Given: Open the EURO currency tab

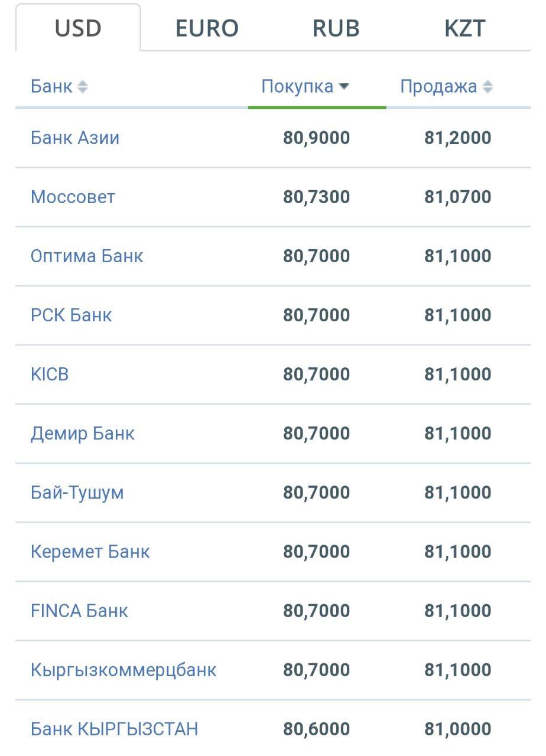Looking at the screenshot, I should (x=207, y=28).
